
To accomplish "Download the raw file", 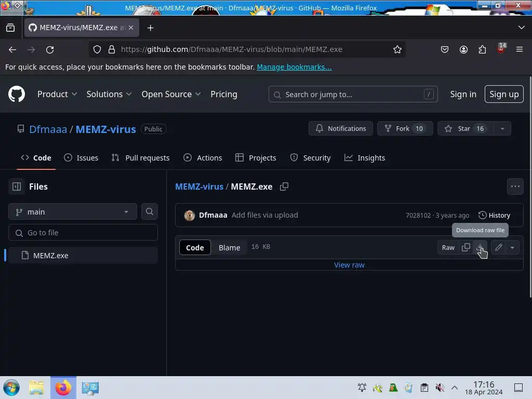I will click(480, 247).
